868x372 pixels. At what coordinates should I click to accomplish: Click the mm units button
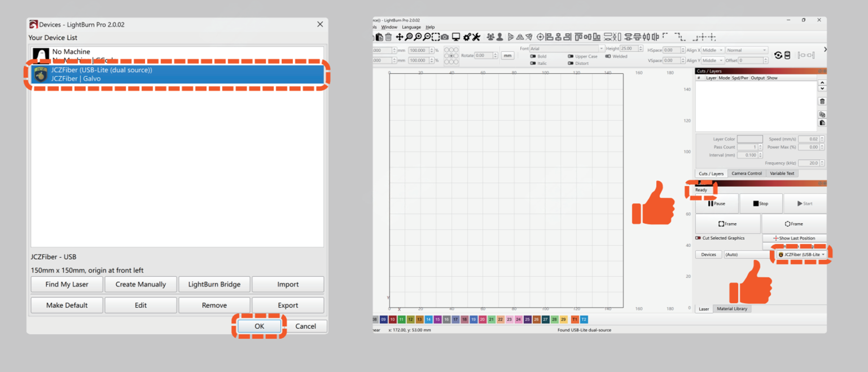pyautogui.click(x=507, y=55)
